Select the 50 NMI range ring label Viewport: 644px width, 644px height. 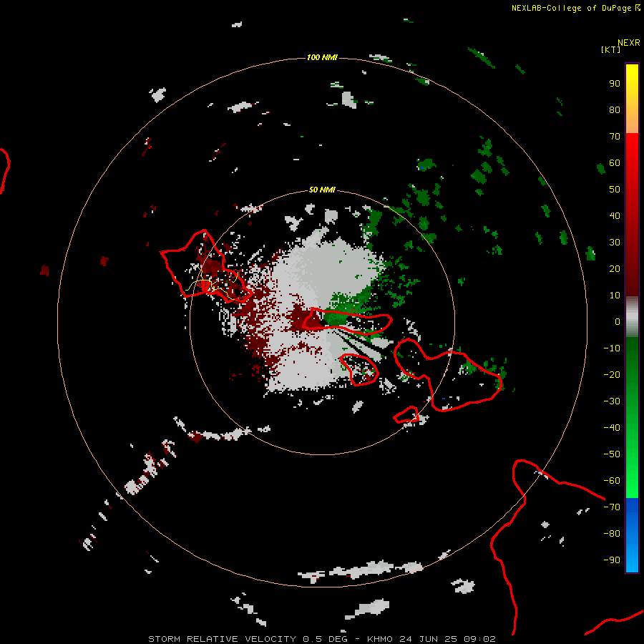322,190
